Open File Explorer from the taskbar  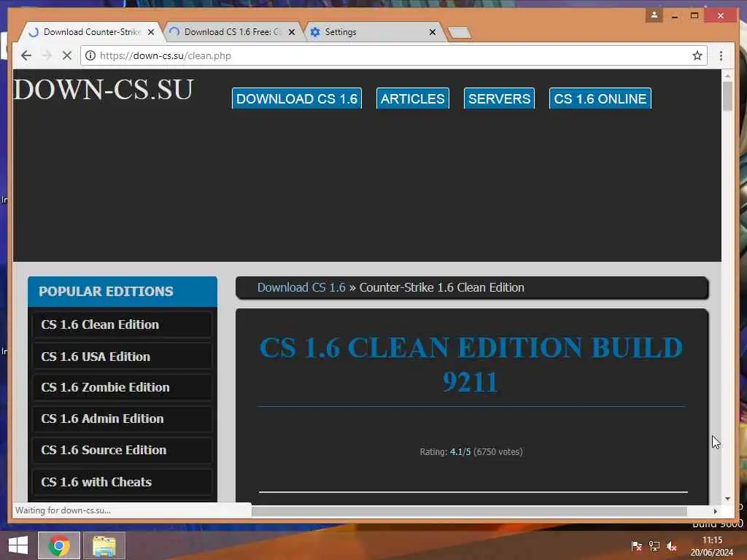tap(104, 545)
